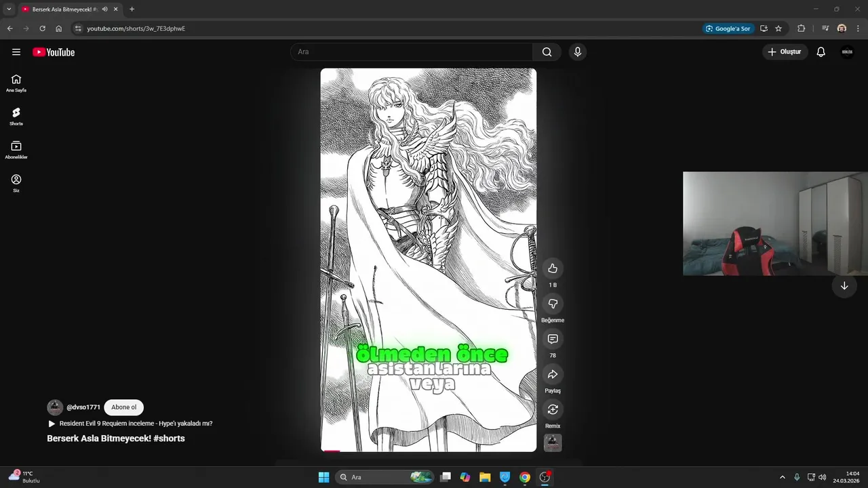Open Windows Start menu
Viewport: 868px width, 488px height.
tap(323, 477)
